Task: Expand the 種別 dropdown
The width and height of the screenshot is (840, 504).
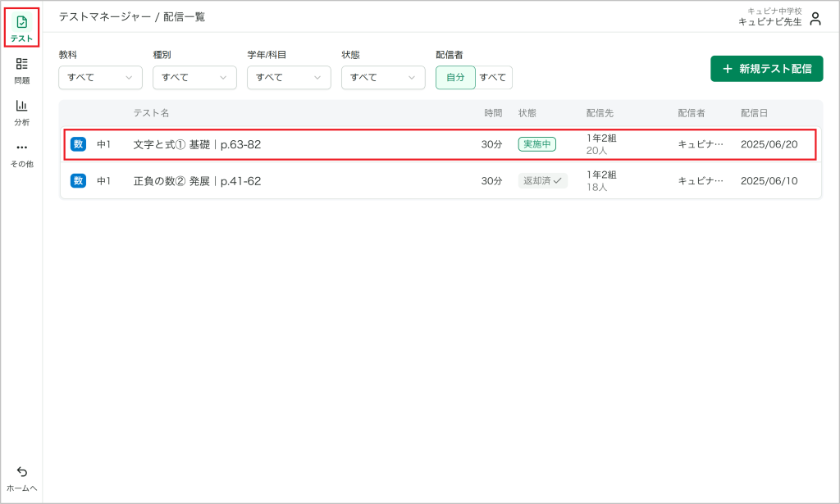Action: (x=194, y=78)
